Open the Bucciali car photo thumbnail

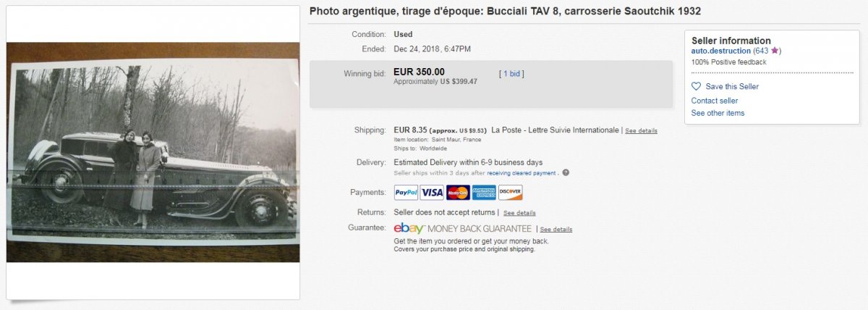[153, 152]
